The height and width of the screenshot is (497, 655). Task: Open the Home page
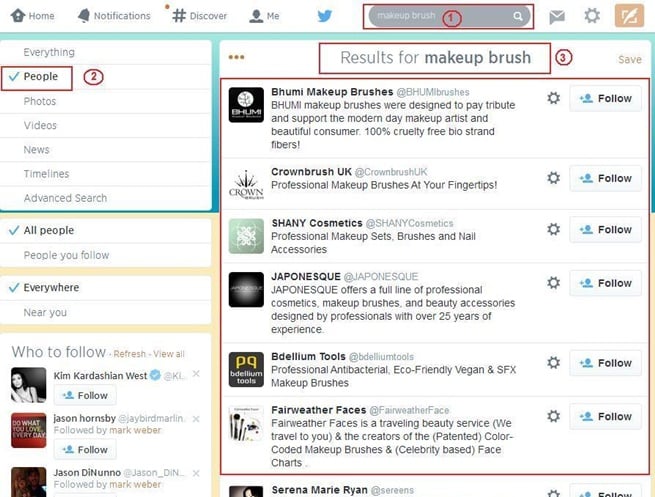point(32,16)
